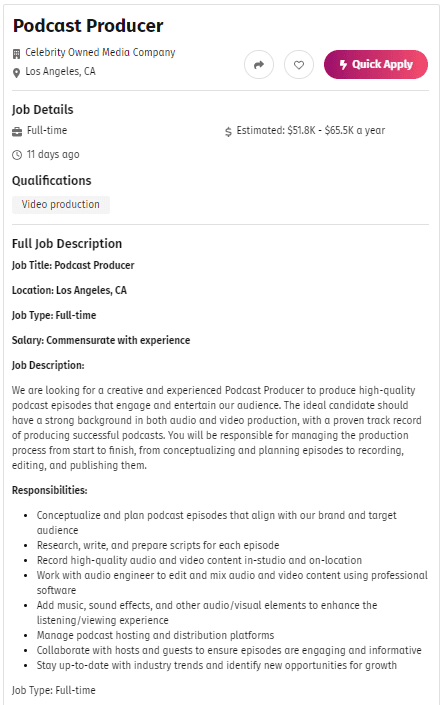The height and width of the screenshot is (705, 442).
Task: Click the share arrow icon button
Action: click(x=259, y=65)
